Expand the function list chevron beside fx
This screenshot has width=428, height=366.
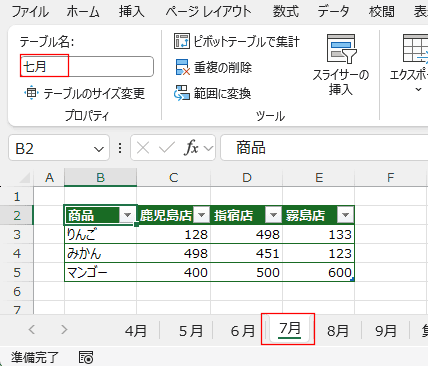coord(209,148)
